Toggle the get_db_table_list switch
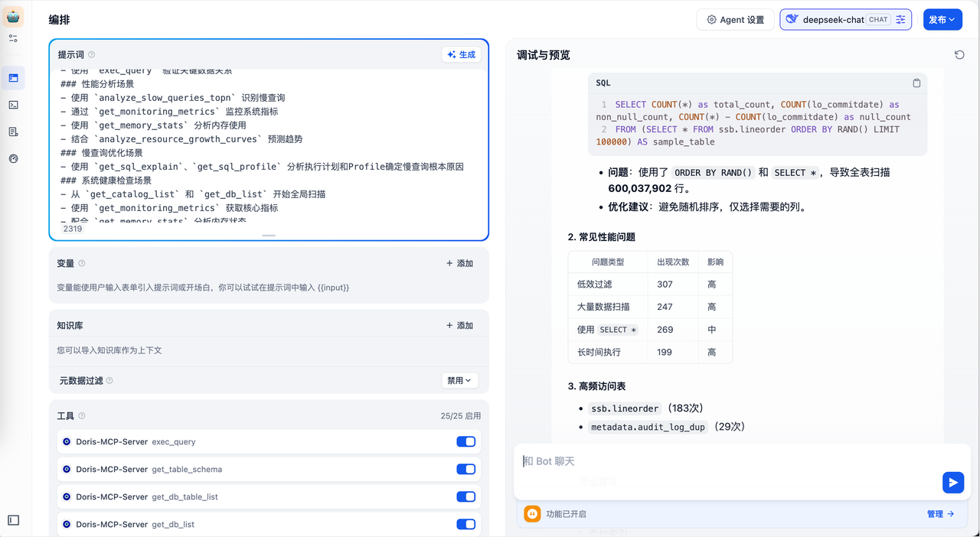The width and height of the screenshot is (980, 537). (465, 496)
